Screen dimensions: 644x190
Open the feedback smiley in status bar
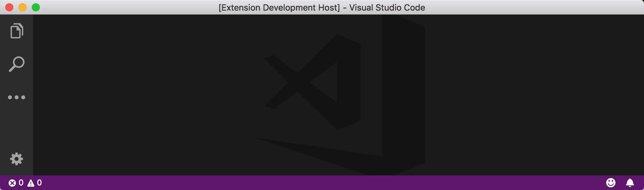coord(611,183)
